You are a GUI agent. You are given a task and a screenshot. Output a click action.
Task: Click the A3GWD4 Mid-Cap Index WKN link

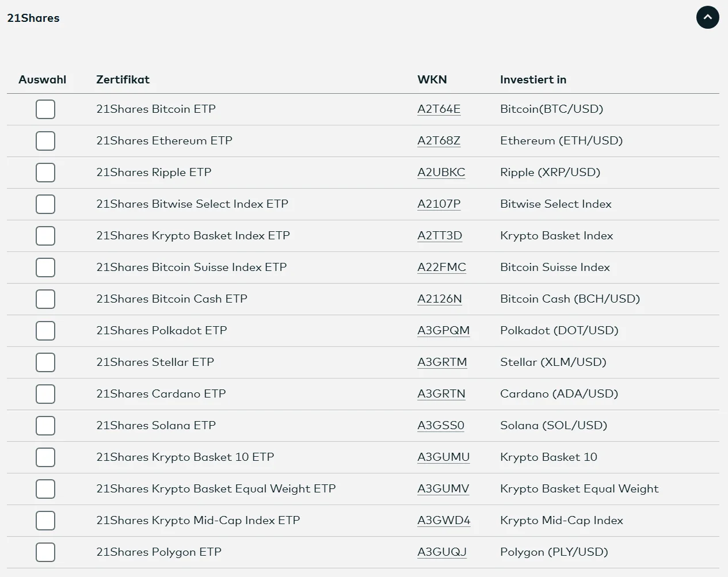[444, 521]
